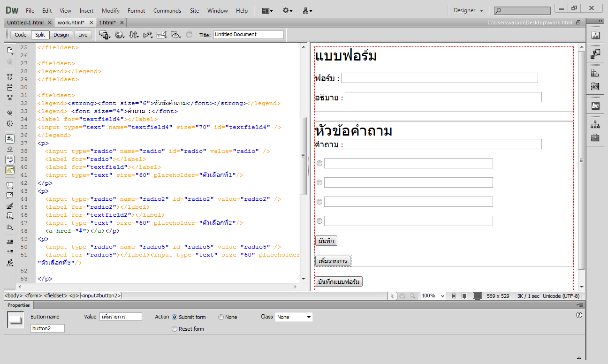The height and width of the screenshot is (364, 608).
Task: Click บันทึกแบบฟอร์ม button in design view
Action: click(x=339, y=281)
